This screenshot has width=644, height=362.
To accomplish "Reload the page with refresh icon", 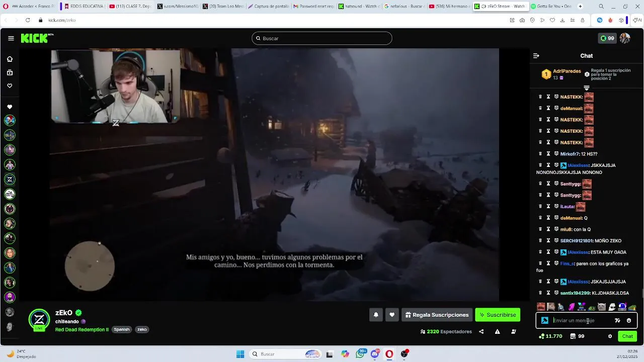I will (28, 20).
